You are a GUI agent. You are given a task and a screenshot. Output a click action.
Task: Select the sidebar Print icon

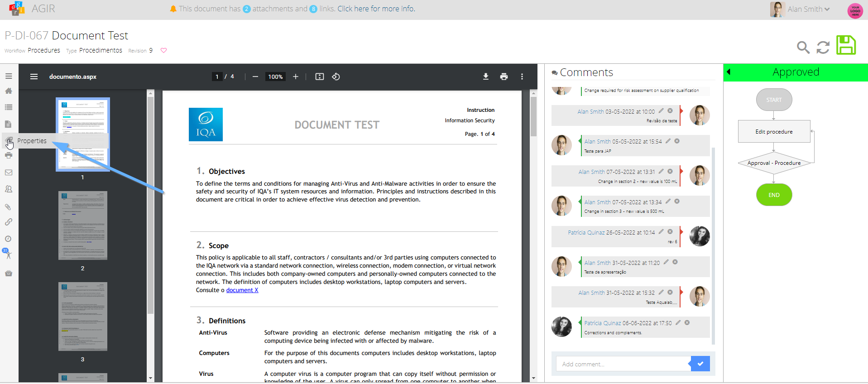(9, 155)
